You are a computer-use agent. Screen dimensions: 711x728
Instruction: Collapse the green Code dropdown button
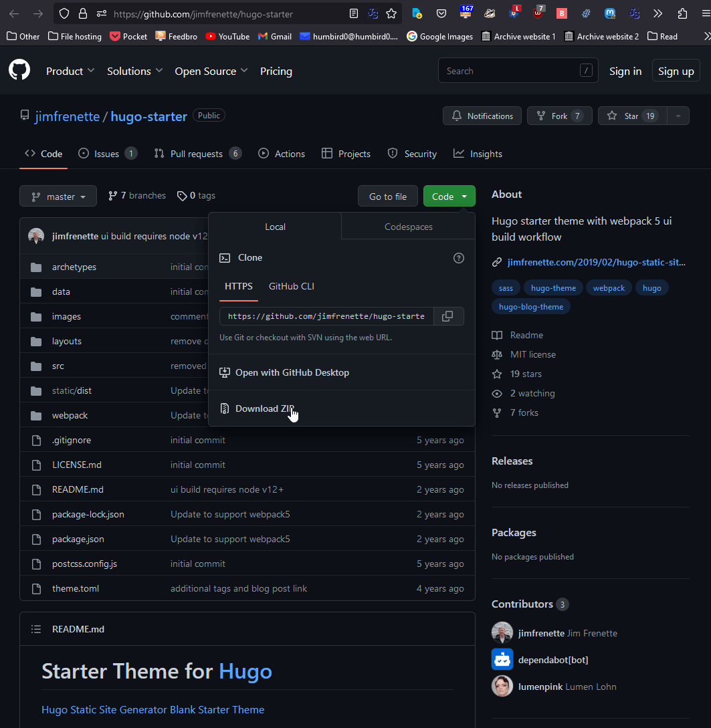449,197
